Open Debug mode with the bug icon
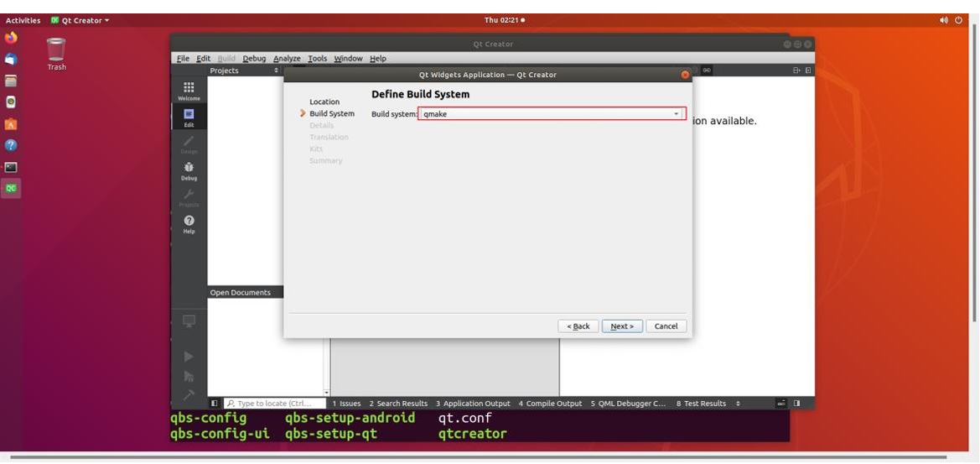The height and width of the screenshot is (464, 980). click(189, 170)
